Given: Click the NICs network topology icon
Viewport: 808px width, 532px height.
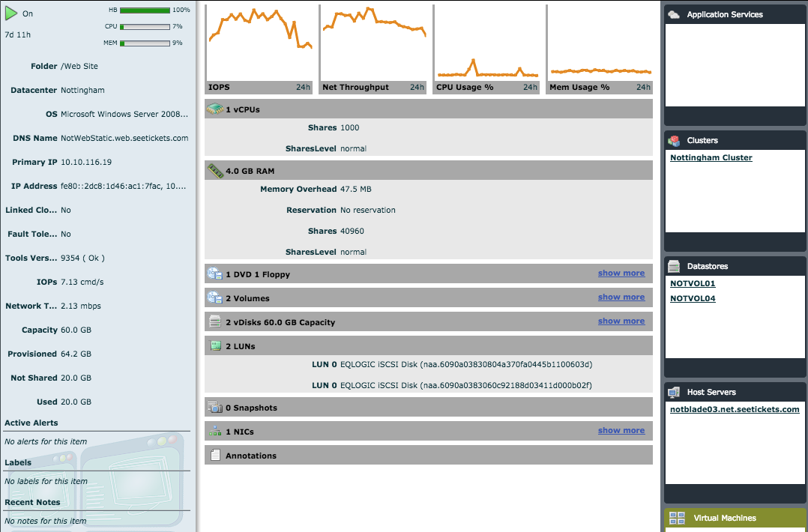Looking at the screenshot, I should click(215, 431).
